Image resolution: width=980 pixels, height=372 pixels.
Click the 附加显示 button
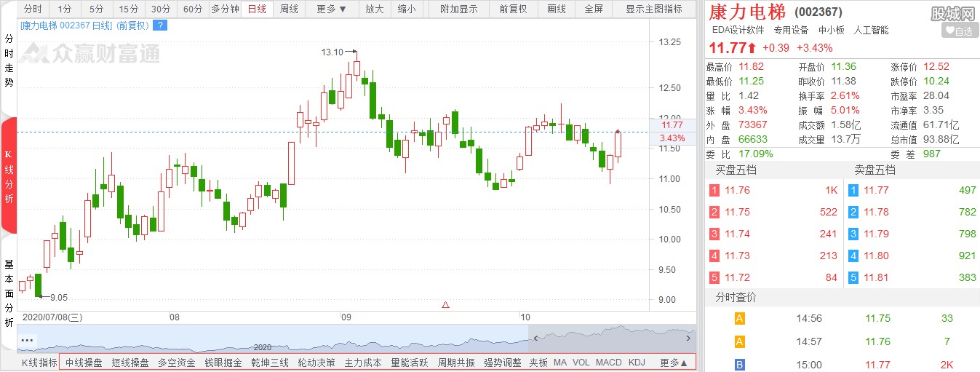tap(459, 9)
